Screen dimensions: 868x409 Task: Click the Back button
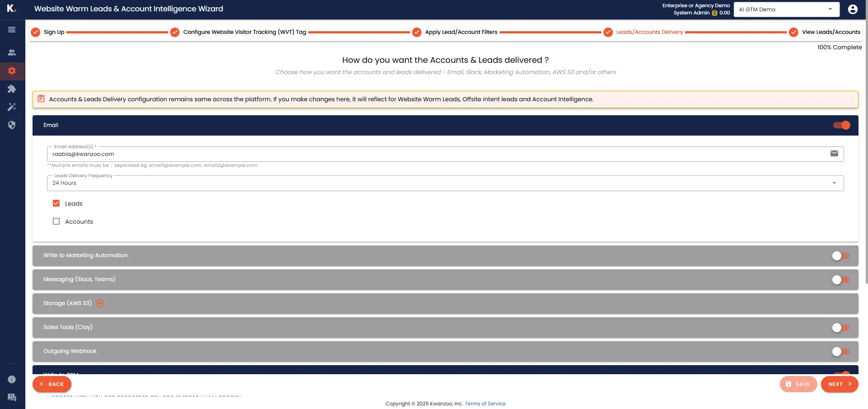52,384
